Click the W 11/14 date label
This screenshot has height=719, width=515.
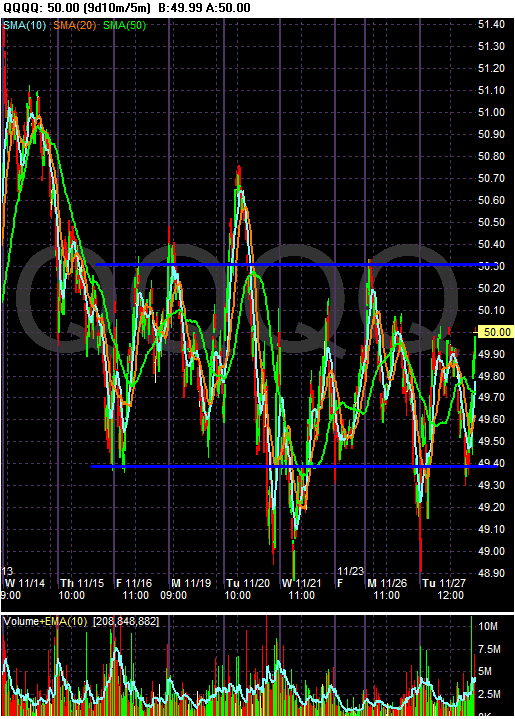click(25, 583)
